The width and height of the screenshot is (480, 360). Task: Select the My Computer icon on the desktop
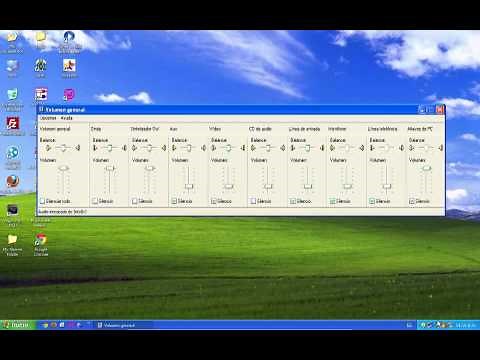click(12, 66)
